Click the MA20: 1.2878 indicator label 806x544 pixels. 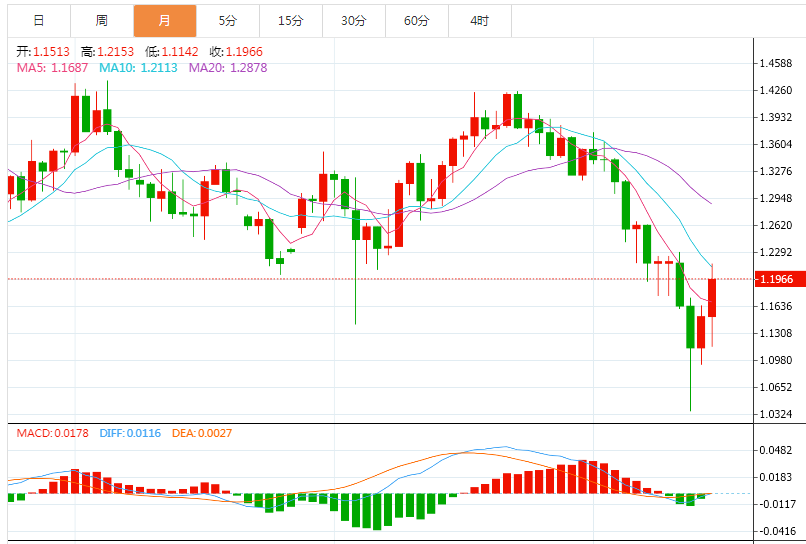click(228, 68)
